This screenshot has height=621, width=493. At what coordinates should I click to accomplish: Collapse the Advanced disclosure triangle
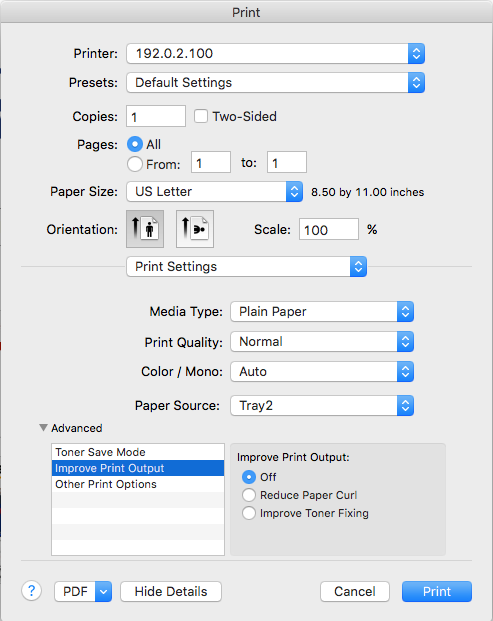pyautogui.click(x=43, y=428)
